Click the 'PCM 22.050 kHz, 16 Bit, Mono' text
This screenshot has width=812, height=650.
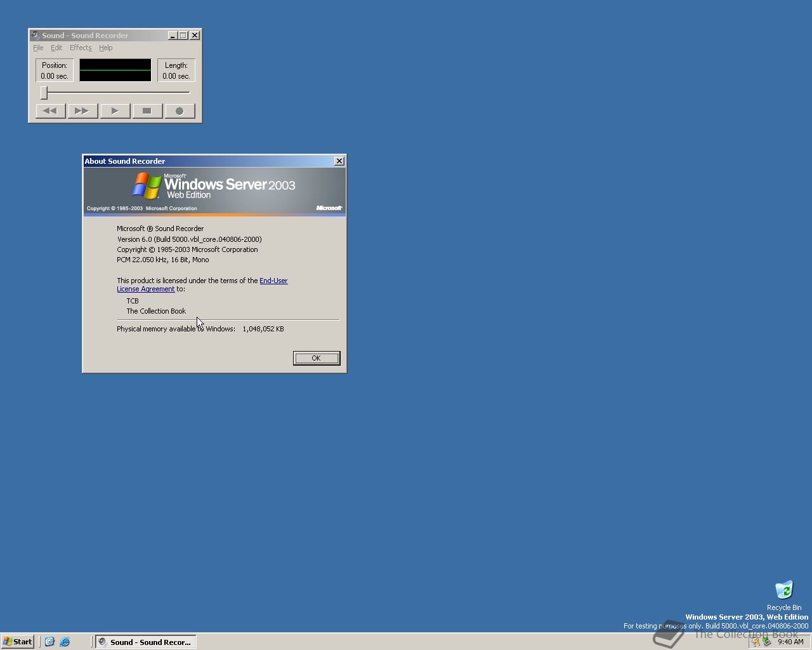pyautogui.click(x=163, y=260)
